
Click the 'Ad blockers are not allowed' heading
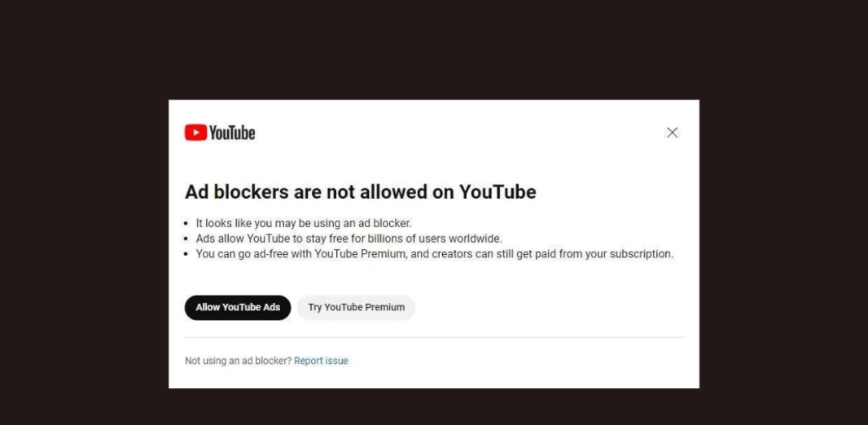[x=361, y=192]
